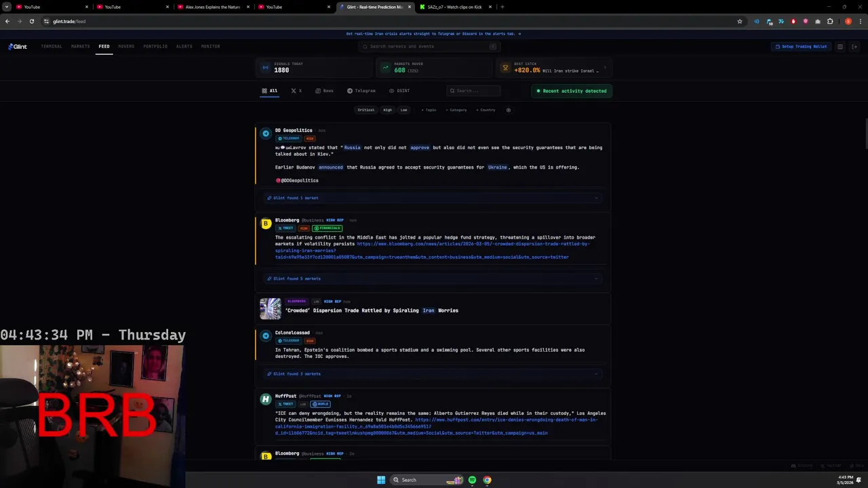Open the Topic filter dropdown
Image resolution: width=868 pixels, height=488 pixels.
point(429,110)
